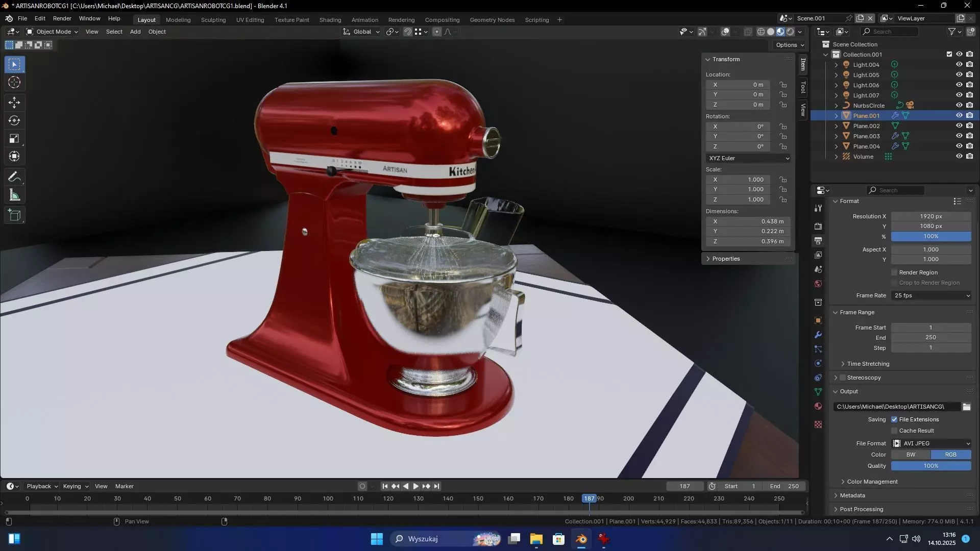Screen dimensions: 980x551
Task: Set color mode to RGB
Action: 951,455
